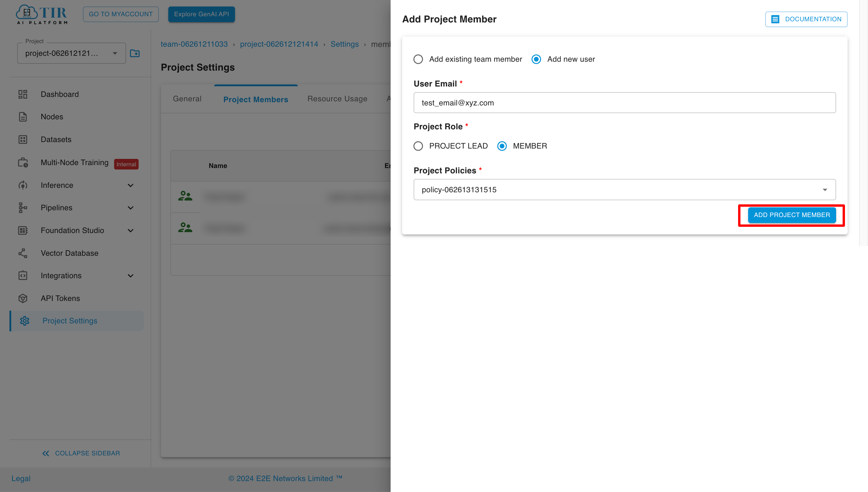
Task: Click the Vector Database icon
Action: [x=24, y=253]
